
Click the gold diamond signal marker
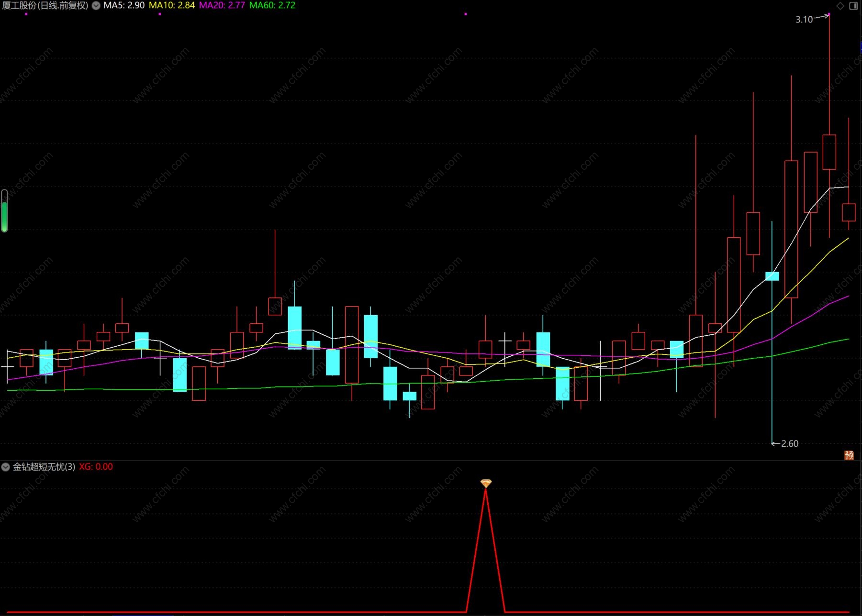point(486,484)
